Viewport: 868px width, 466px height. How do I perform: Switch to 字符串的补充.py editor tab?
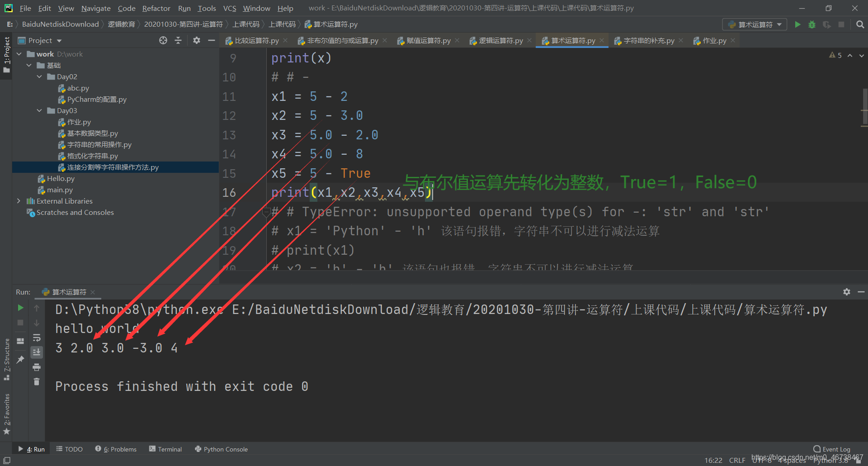point(649,40)
